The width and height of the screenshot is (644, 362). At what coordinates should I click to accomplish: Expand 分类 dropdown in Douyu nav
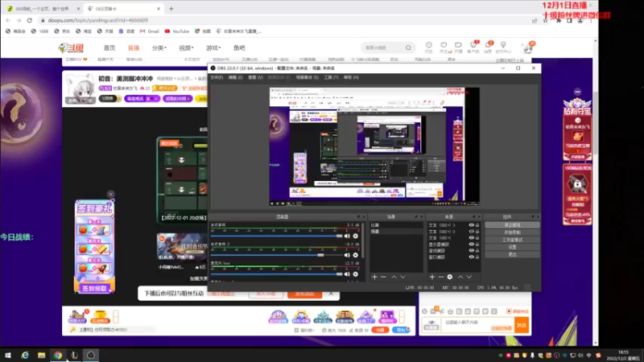click(159, 48)
